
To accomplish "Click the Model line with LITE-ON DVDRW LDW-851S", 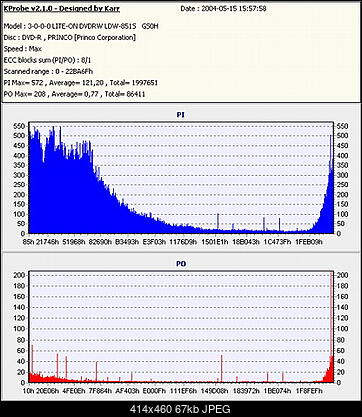I will [x=81, y=26].
